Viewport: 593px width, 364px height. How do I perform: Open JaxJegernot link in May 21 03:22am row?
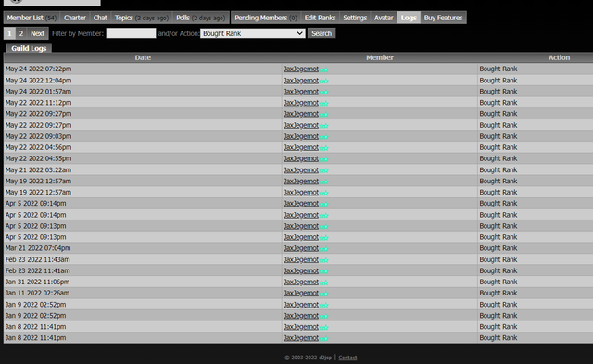point(301,170)
